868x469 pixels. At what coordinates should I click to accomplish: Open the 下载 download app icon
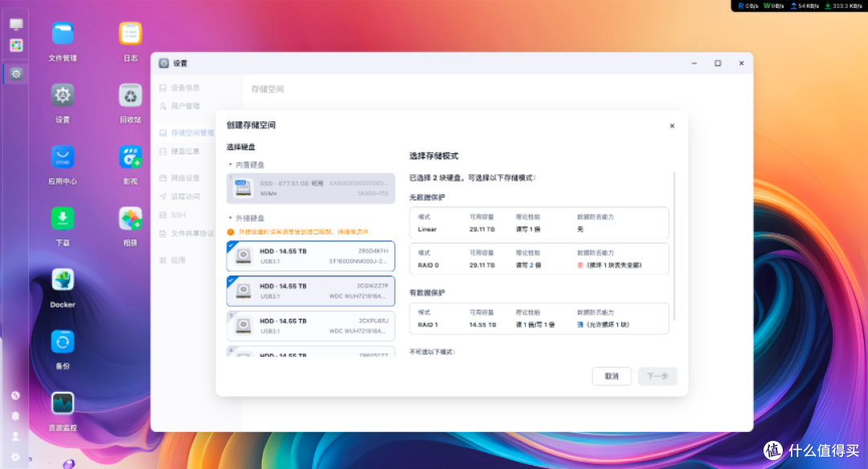coord(63,219)
